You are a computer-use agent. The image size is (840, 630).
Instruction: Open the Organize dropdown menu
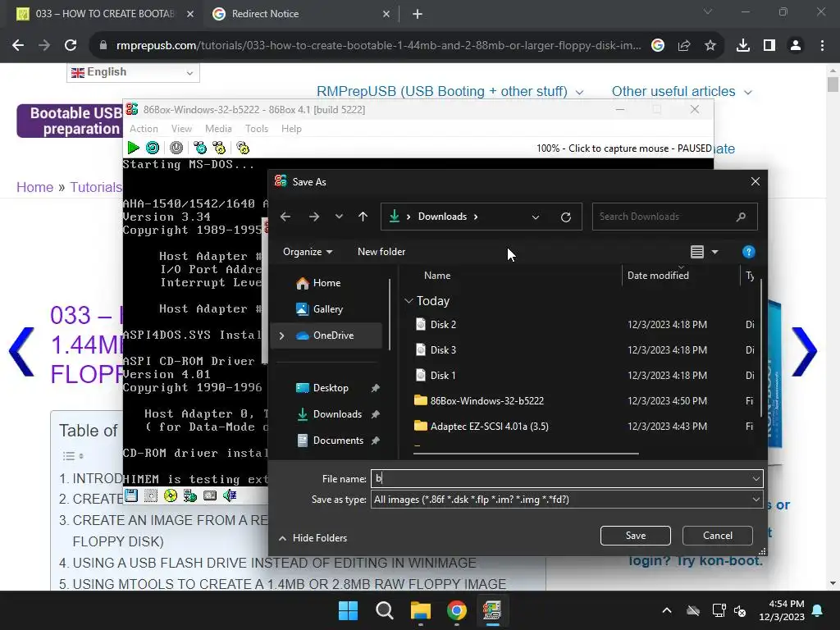click(x=308, y=252)
